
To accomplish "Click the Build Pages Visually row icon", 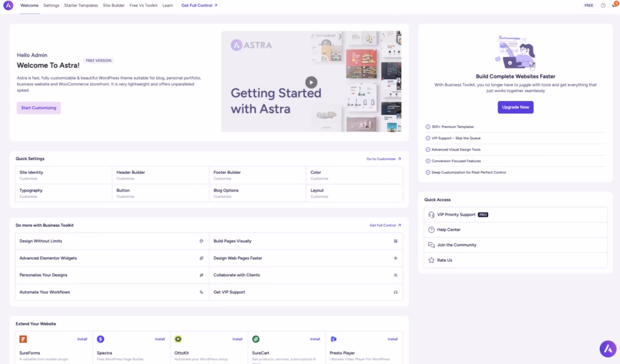I will (395, 241).
